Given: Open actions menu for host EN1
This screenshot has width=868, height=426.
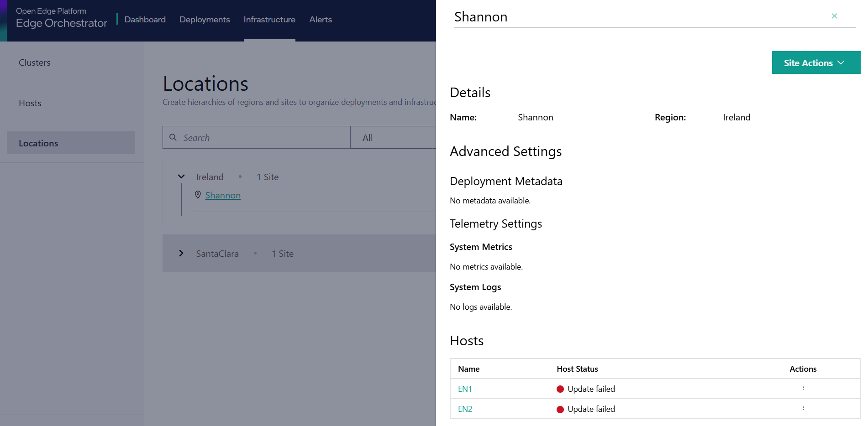Looking at the screenshot, I should click(x=803, y=388).
